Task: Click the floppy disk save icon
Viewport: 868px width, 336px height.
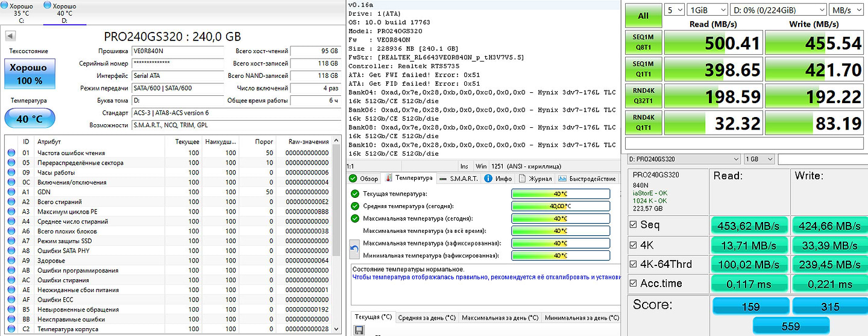Action: [359, 330]
